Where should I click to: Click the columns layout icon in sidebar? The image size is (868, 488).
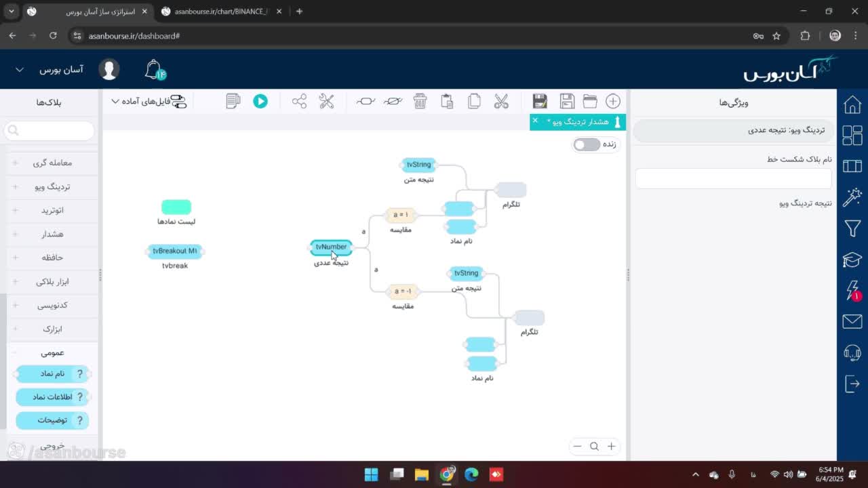(x=852, y=166)
